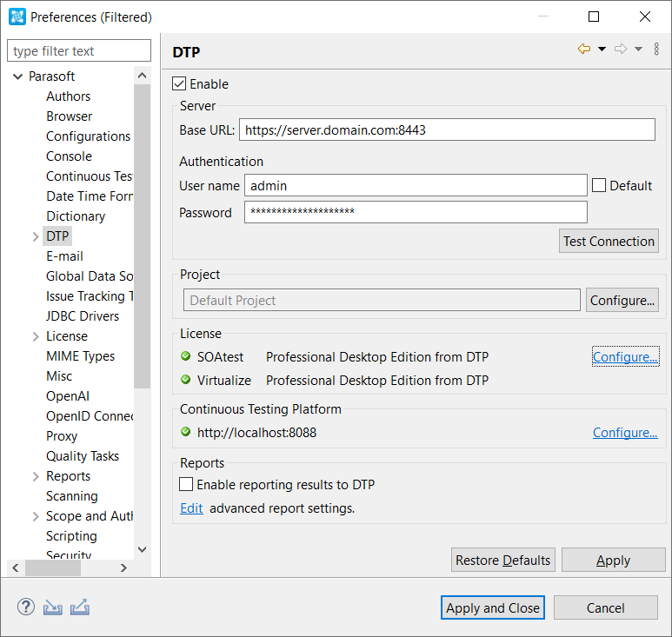Click the localhost:8088 green status icon

coord(185,432)
